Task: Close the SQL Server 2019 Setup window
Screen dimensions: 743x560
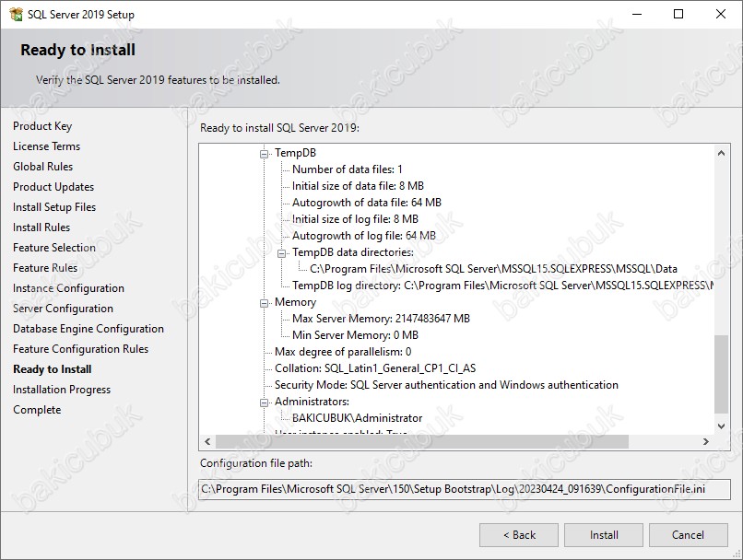Action: pyautogui.click(x=721, y=14)
